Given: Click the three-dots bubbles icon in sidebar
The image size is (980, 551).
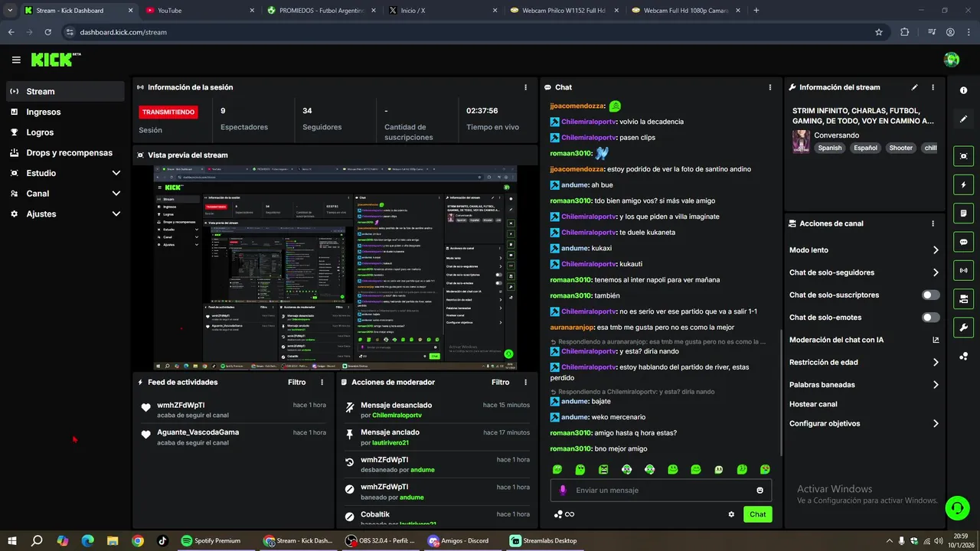Looking at the screenshot, I should point(963,356).
